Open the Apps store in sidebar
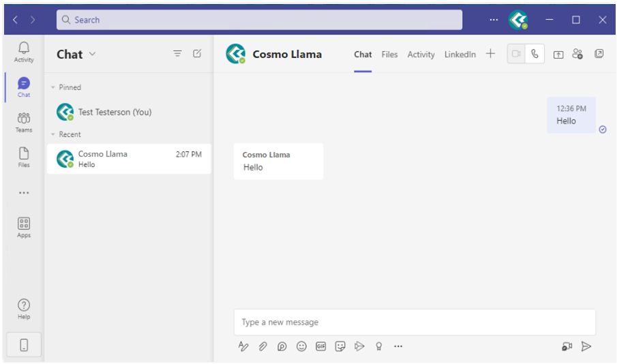The height and width of the screenshot is (364, 617). click(24, 228)
